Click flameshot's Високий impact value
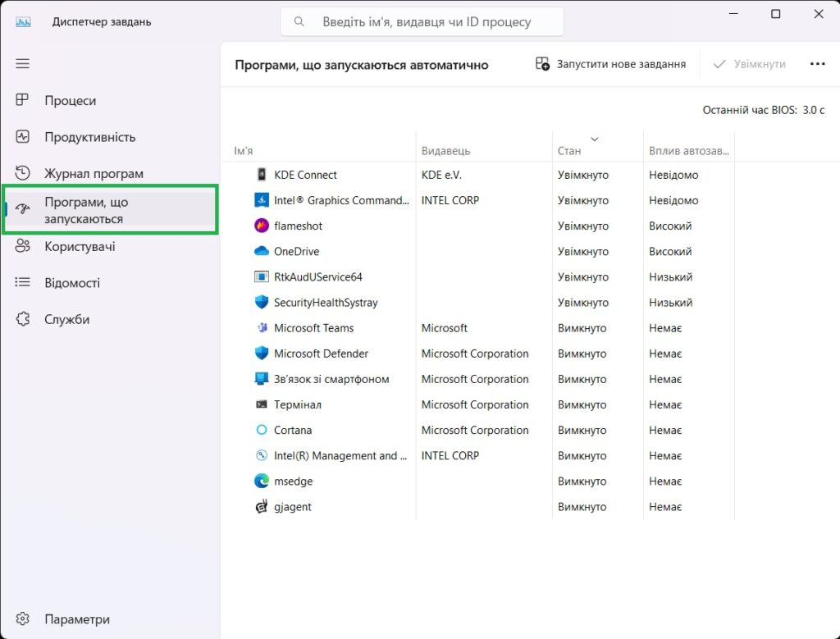Image resolution: width=840 pixels, height=639 pixels. 670,226
